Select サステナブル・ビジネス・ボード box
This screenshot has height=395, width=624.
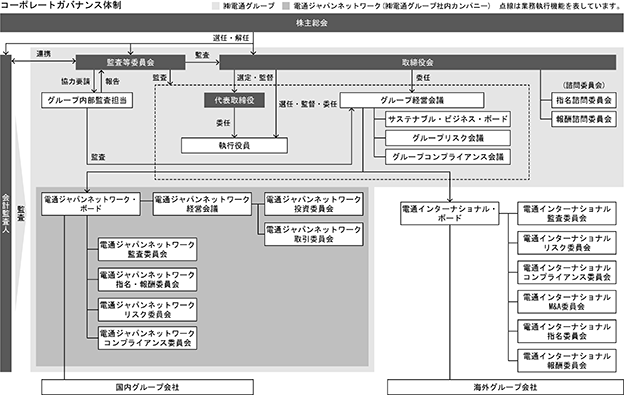point(448,119)
